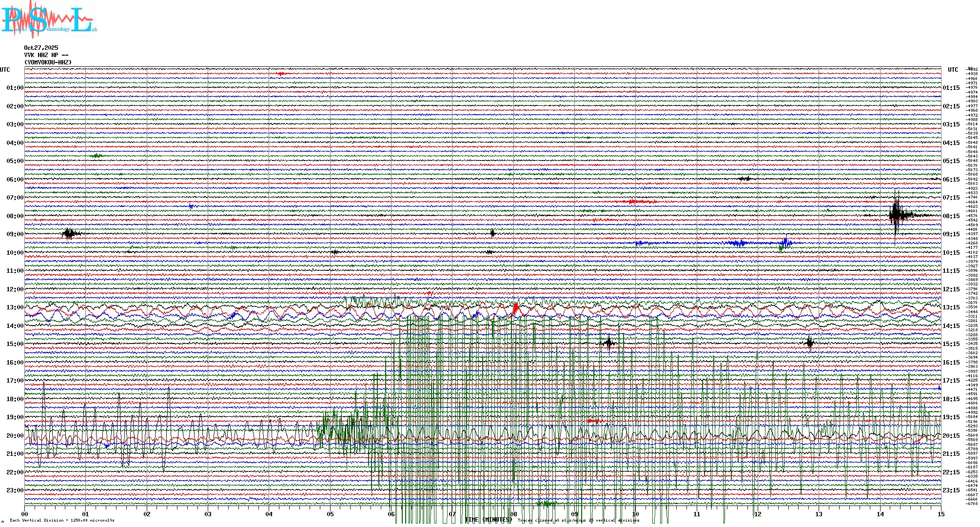The width and height of the screenshot is (980, 527).
Task: Click the (VOMVOKOU-HHZ) station name
Action: pos(48,62)
